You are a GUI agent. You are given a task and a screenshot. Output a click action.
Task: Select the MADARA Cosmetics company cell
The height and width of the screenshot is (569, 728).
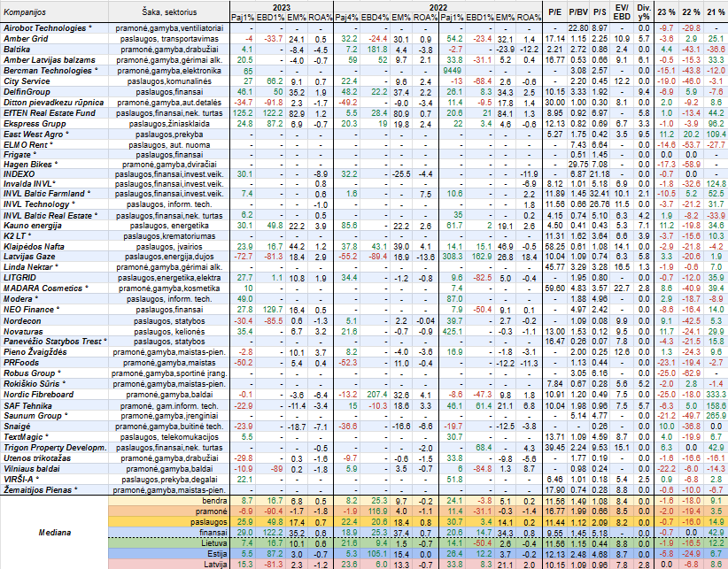point(43,288)
